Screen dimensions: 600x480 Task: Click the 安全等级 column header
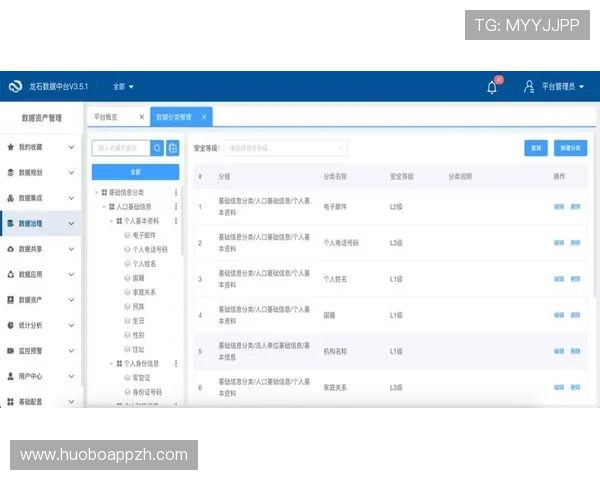(401, 176)
